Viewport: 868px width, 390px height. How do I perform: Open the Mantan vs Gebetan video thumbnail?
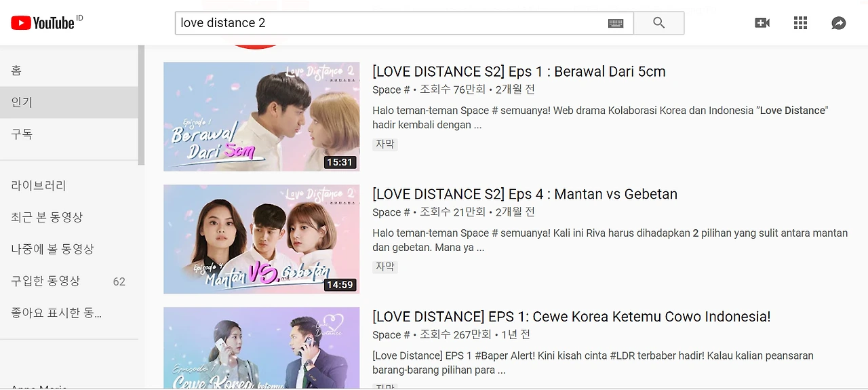click(x=262, y=239)
